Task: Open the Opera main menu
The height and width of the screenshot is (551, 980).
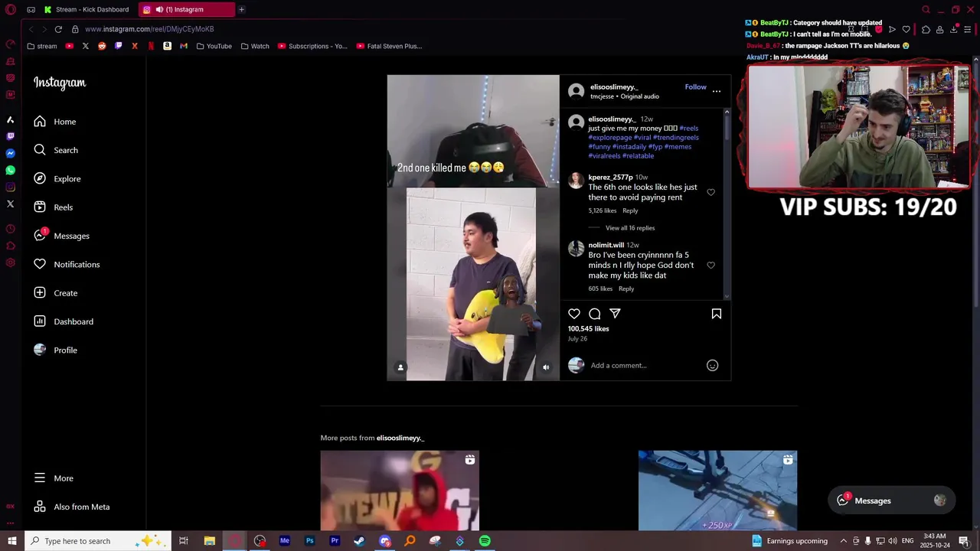Action: (10, 10)
